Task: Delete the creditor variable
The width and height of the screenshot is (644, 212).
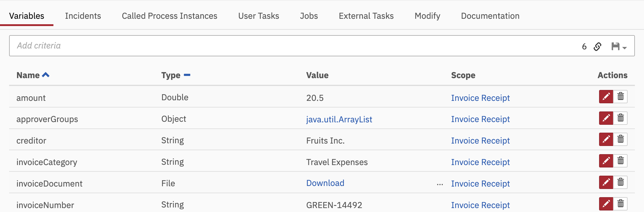Action: pos(620,139)
